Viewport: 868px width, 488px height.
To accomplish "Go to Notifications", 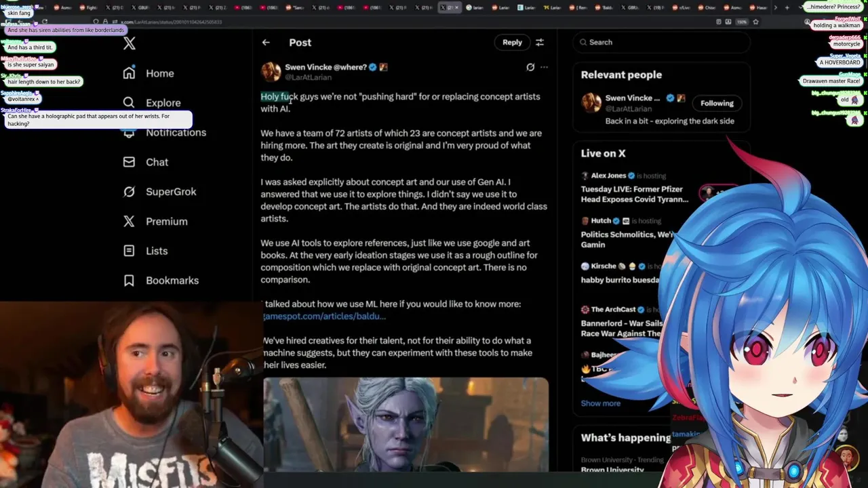I will (176, 132).
